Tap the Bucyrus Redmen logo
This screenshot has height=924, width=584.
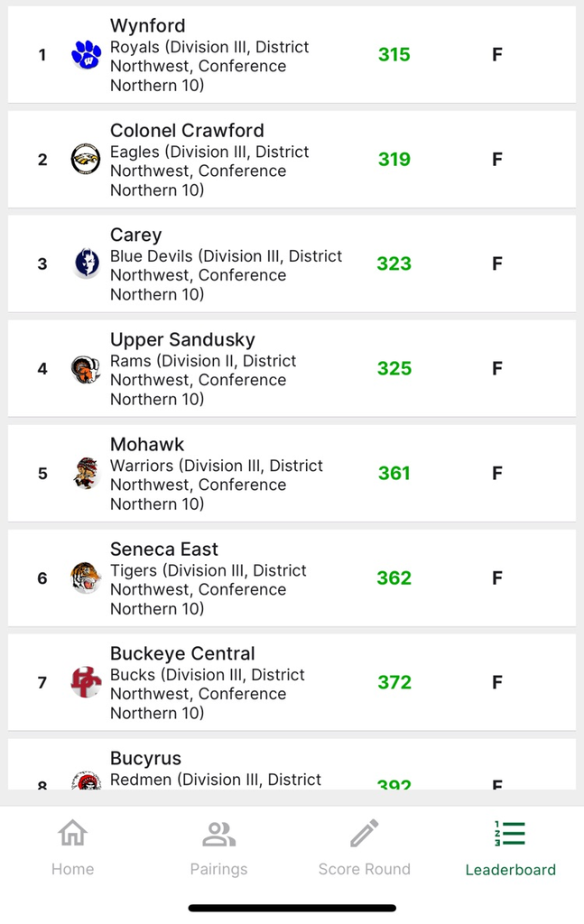(86, 781)
